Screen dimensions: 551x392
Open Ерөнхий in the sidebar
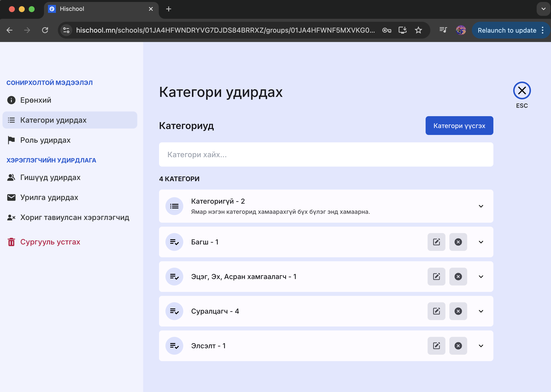(x=36, y=100)
